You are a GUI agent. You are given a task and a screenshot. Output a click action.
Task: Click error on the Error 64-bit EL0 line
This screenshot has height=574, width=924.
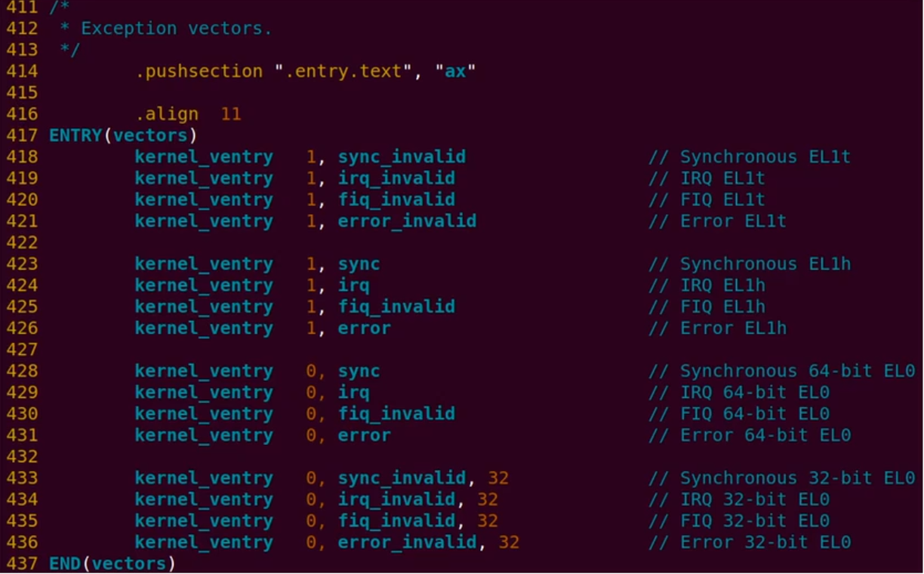click(x=364, y=436)
